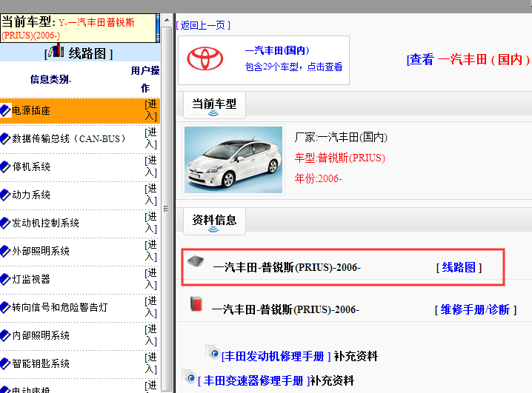
Task: Open 进入 link for 智能钥匙系统
Action: [x=150, y=363]
